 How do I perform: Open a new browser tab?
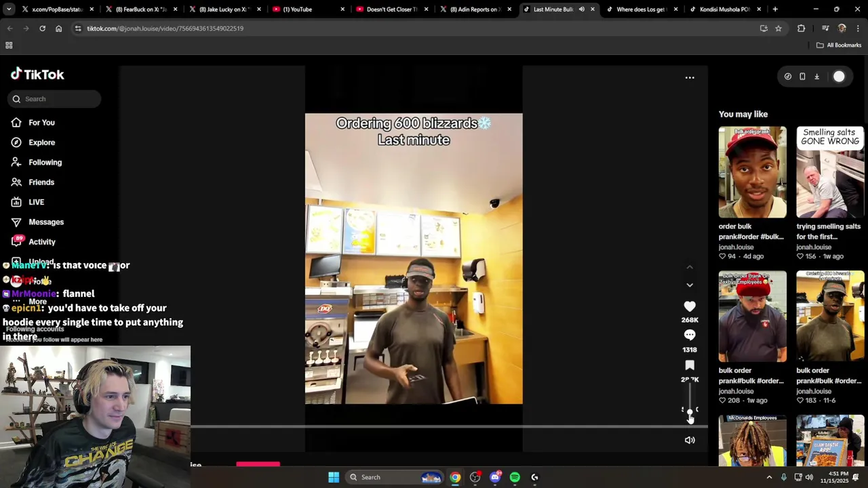(x=775, y=9)
